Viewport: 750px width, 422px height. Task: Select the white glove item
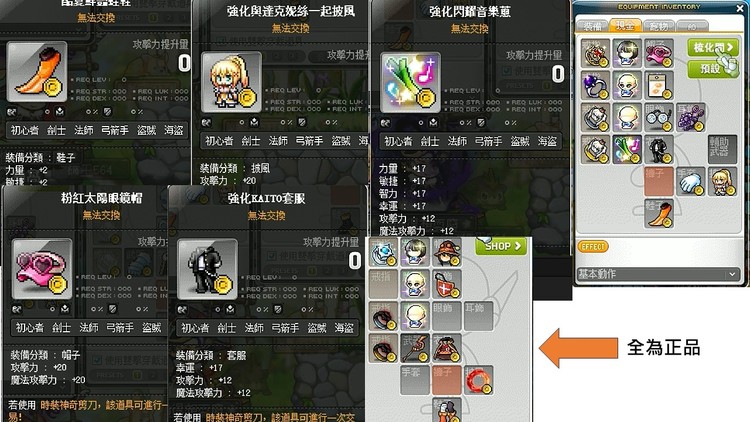point(690,181)
